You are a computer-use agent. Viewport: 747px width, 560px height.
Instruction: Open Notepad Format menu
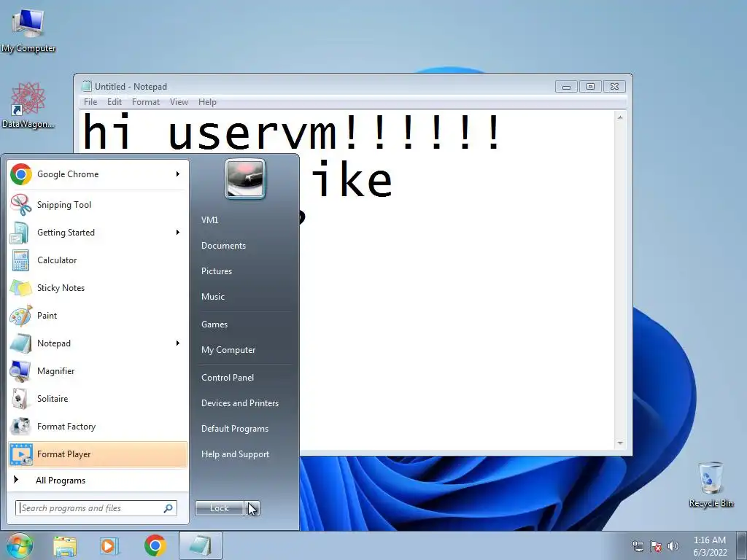(146, 102)
